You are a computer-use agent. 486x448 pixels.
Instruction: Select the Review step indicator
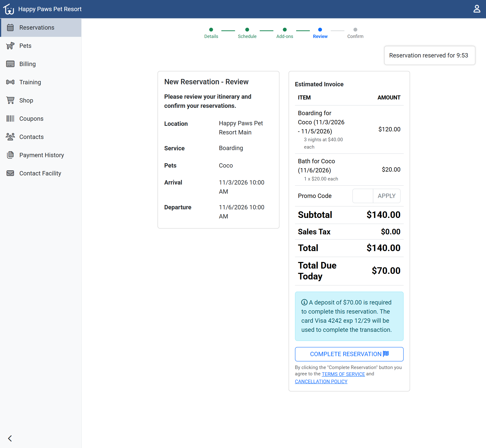point(320,33)
